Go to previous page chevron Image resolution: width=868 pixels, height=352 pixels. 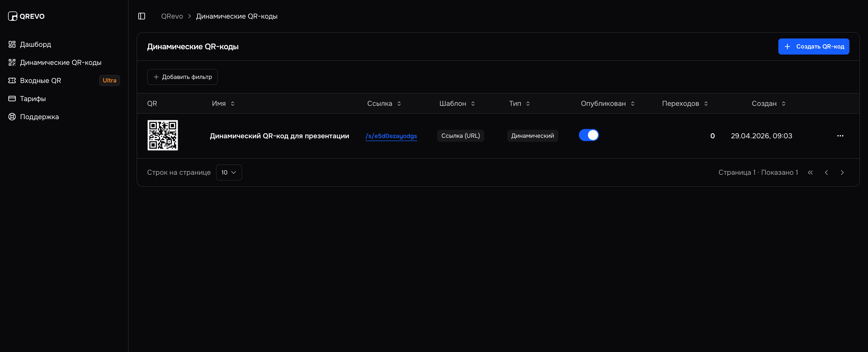[x=826, y=172]
